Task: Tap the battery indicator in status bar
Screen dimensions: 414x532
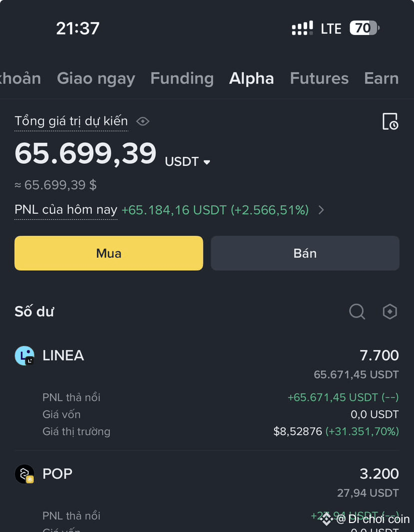Action: (x=365, y=28)
